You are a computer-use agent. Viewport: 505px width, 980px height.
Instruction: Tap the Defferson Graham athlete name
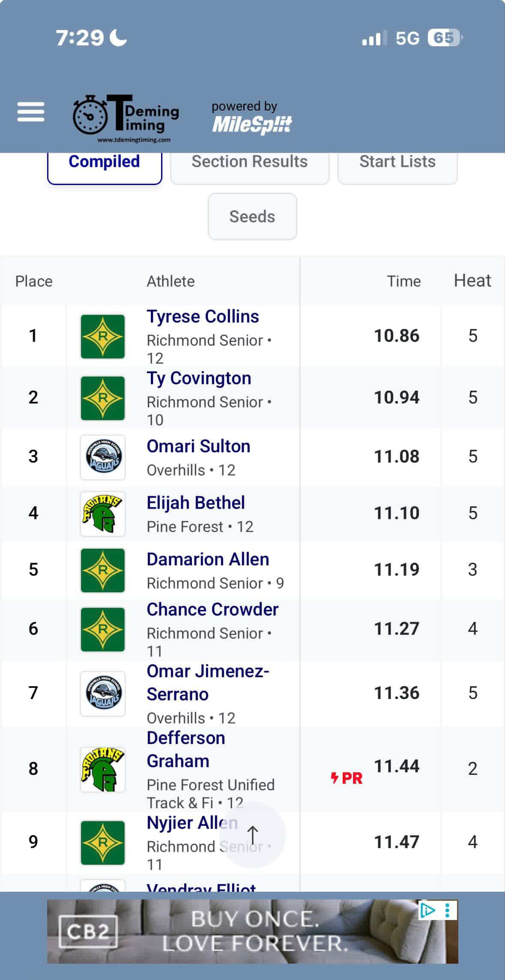point(186,749)
